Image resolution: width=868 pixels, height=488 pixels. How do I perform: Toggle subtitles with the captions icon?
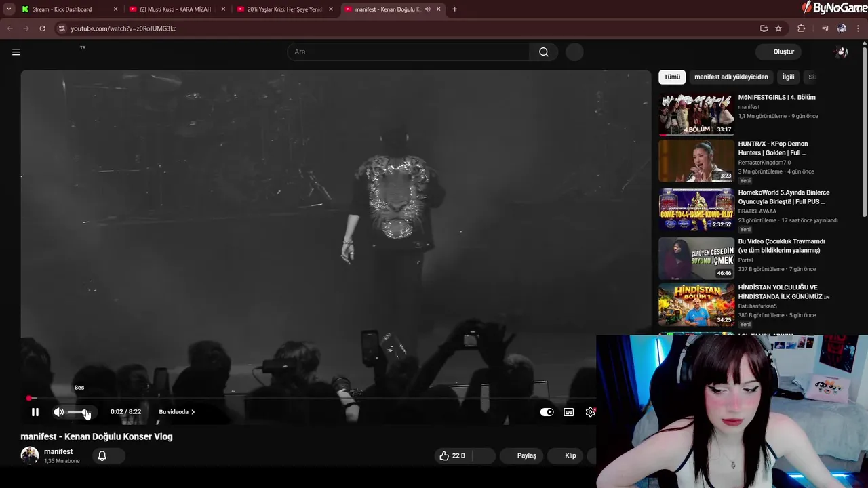click(569, 412)
